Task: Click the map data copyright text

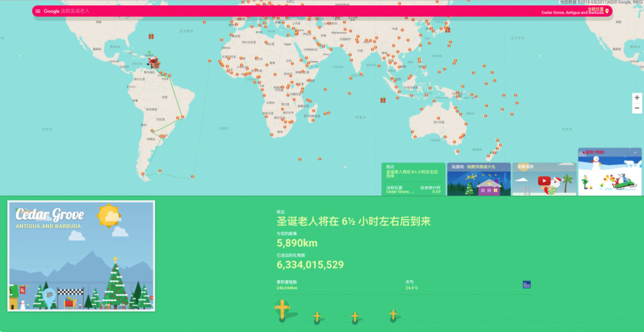Action: pyautogui.click(x=601, y=2)
